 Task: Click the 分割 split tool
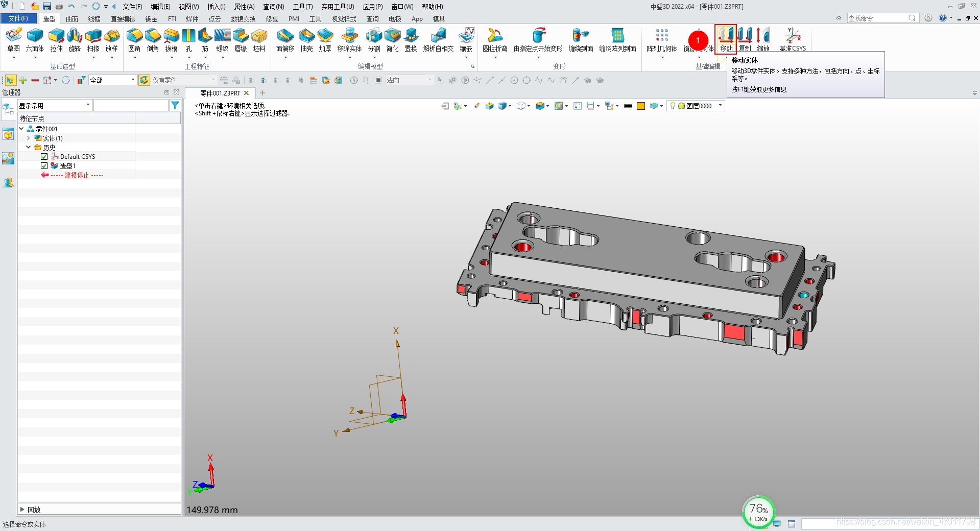pyautogui.click(x=374, y=40)
